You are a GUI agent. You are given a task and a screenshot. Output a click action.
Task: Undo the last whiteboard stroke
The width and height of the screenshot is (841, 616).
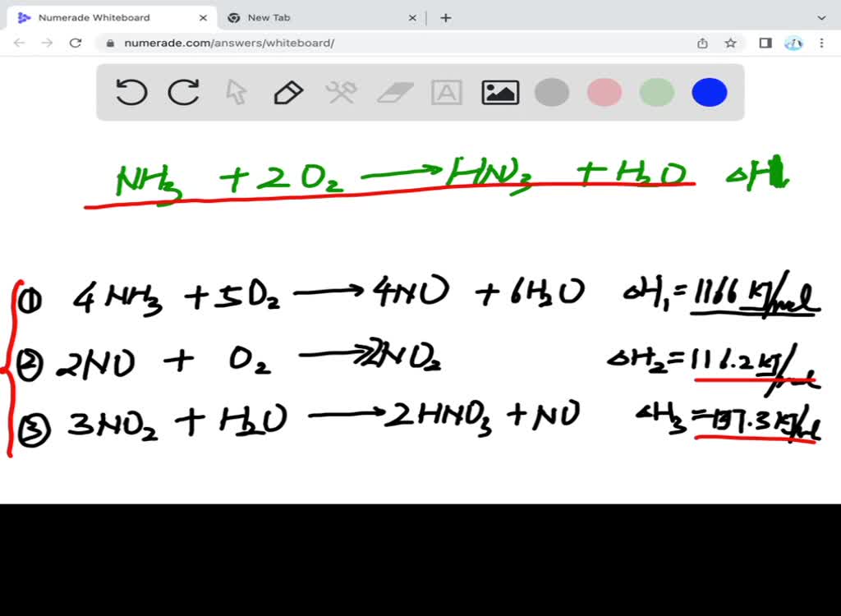click(131, 92)
